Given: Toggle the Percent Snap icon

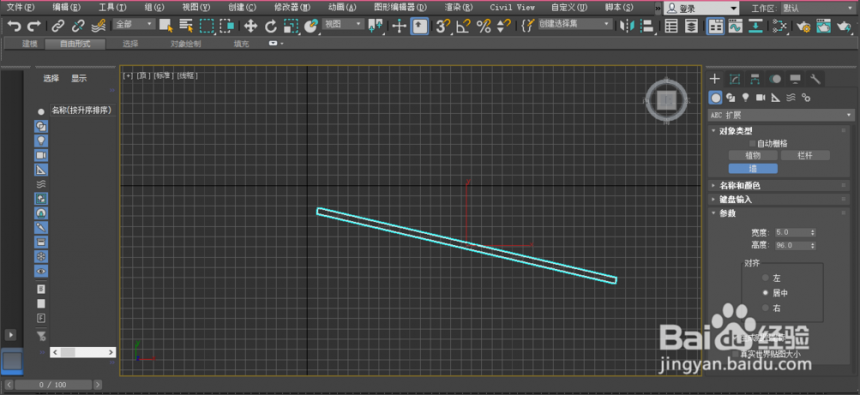Looking at the screenshot, I should tap(484, 26).
